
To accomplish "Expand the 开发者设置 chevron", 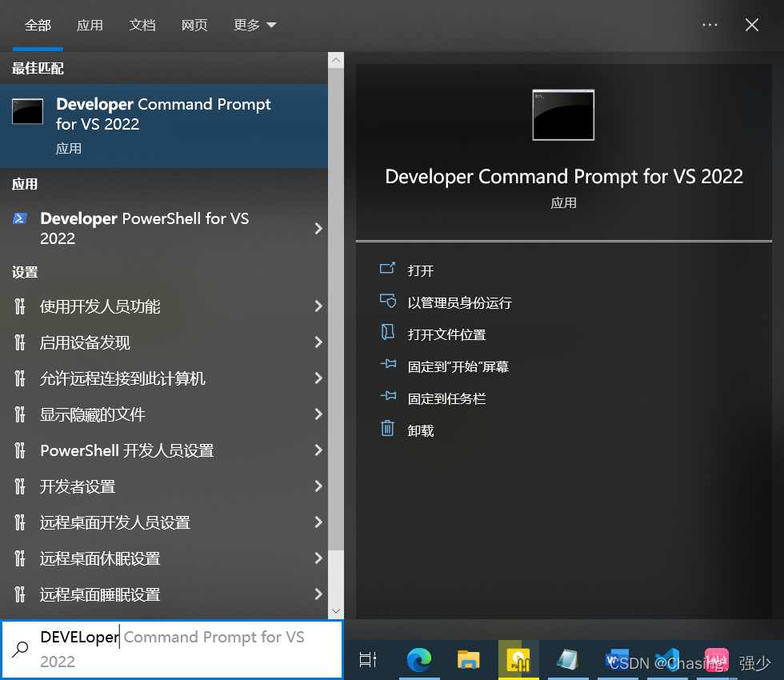I will (318, 486).
